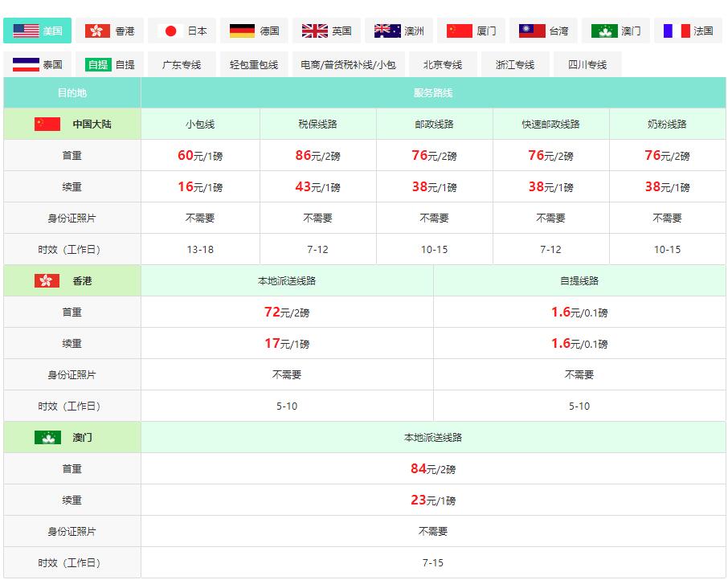Switch to 广东专线 tab
The image size is (728, 580).
coord(182,64)
